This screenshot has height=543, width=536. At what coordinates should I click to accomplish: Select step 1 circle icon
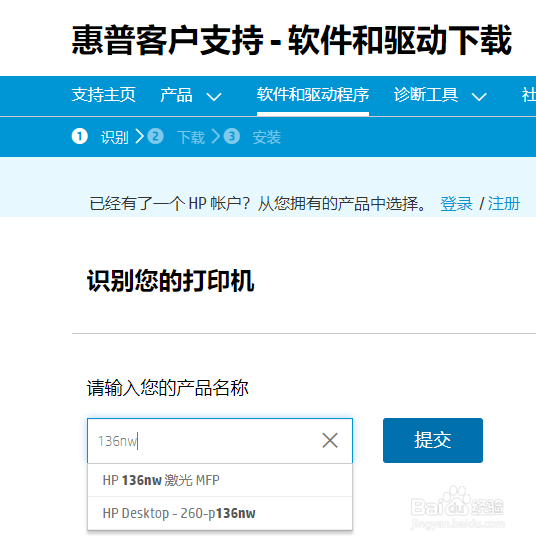point(80,136)
